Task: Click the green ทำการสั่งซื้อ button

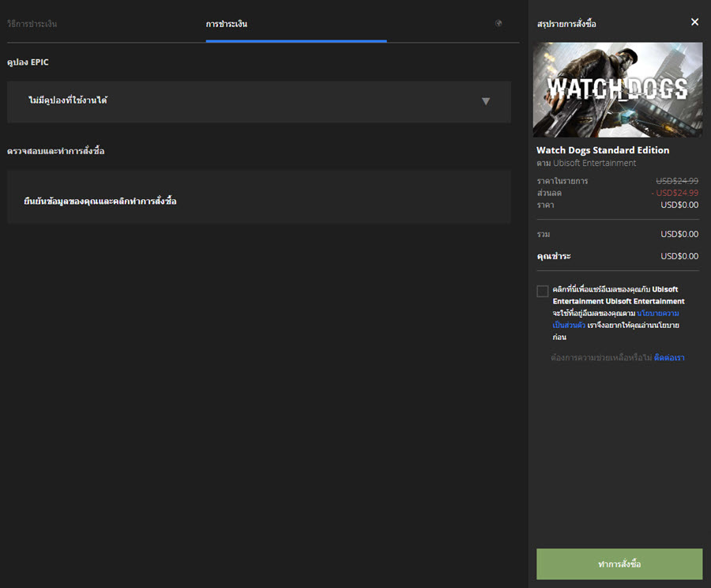Action: [x=619, y=564]
